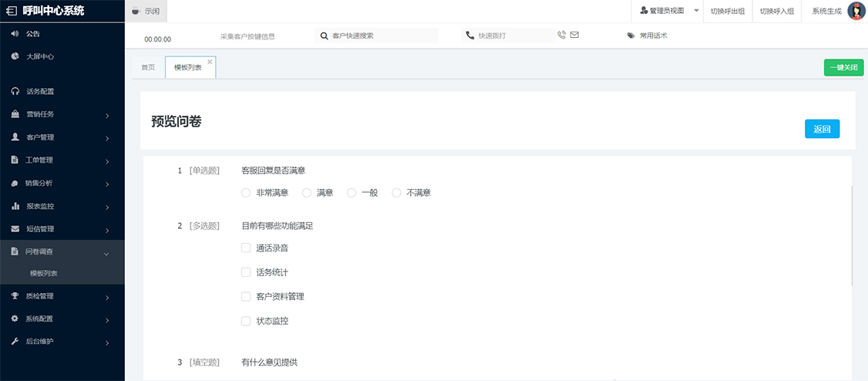Open the 管理员视图 dropdown arrow
The width and height of the screenshot is (868, 381).
click(696, 11)
